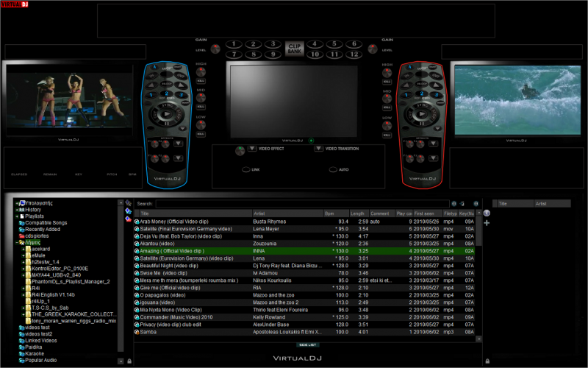Sort by Filetyp column header
This screenshot has width=588, height=368.
click(450, 213)
